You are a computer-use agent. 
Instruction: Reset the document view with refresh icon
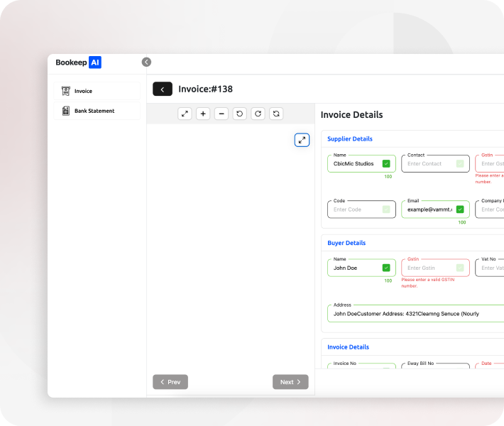tap(277, 114)
